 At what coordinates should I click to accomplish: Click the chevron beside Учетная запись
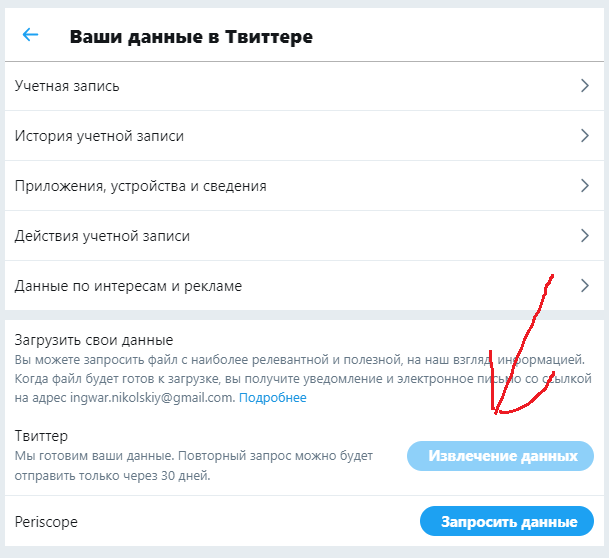585,85
